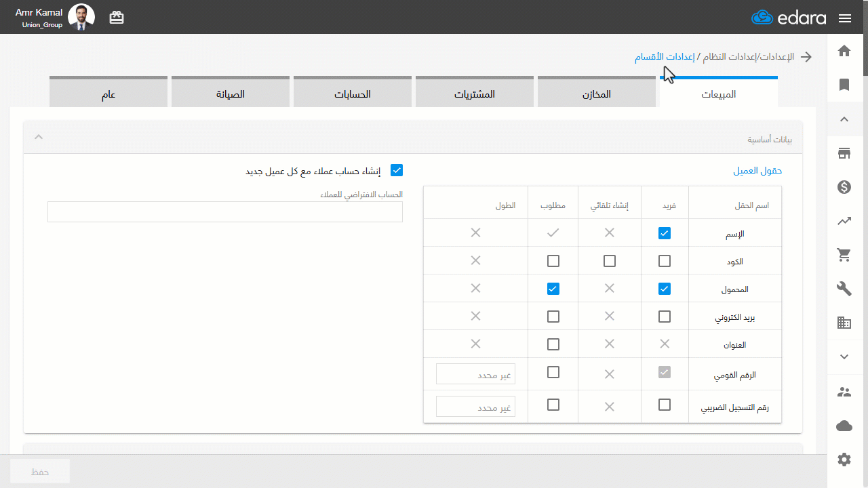Check فريد for رقم التسجيل الضريبي
Image resolution: width=868 pixels, height=488 pixels.
point(665,405)
